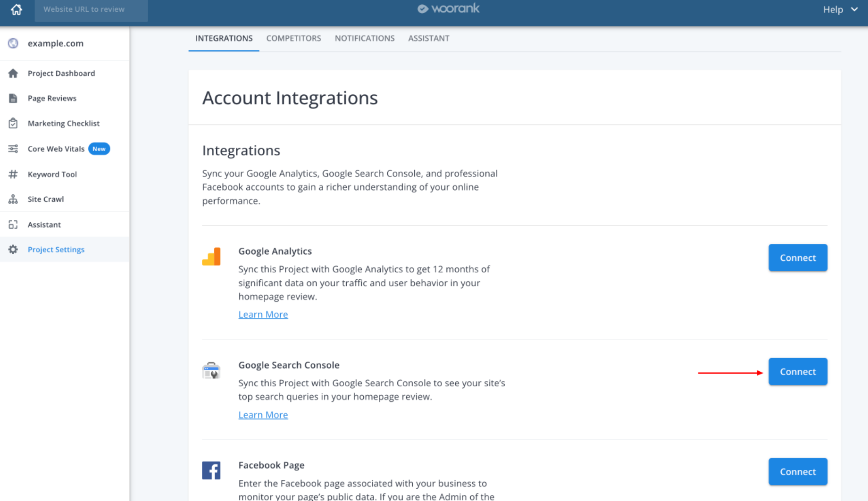This screenshot has width=868, height=501.
Task: Click the Website URL to review field
Action: (x=91, y=9)
